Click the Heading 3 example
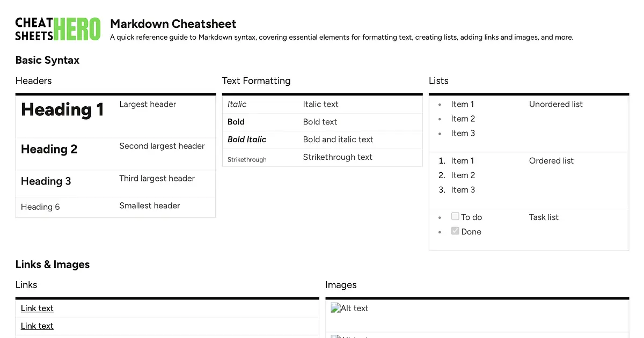 (x=46, y=181)
